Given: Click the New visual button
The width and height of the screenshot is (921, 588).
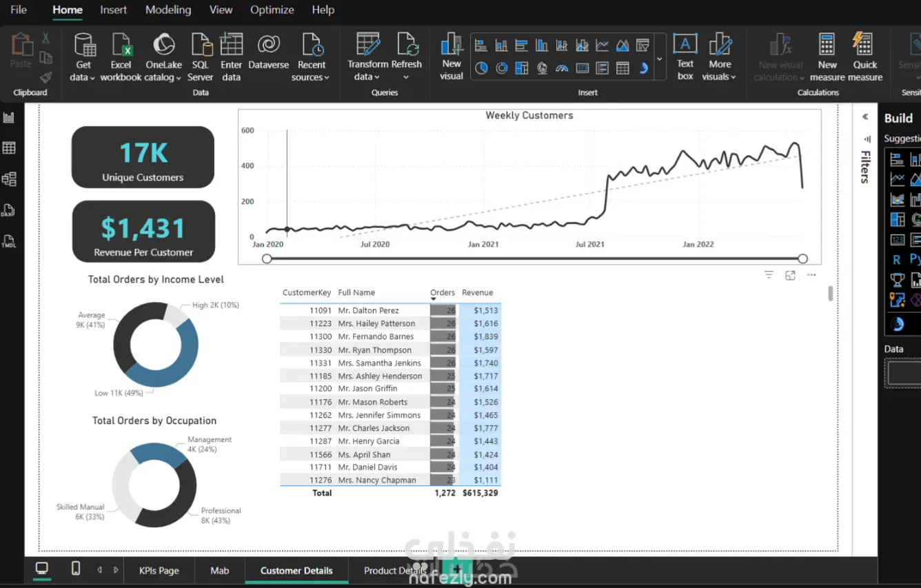Looking at the screenshot, I should [x=452, y=58].
